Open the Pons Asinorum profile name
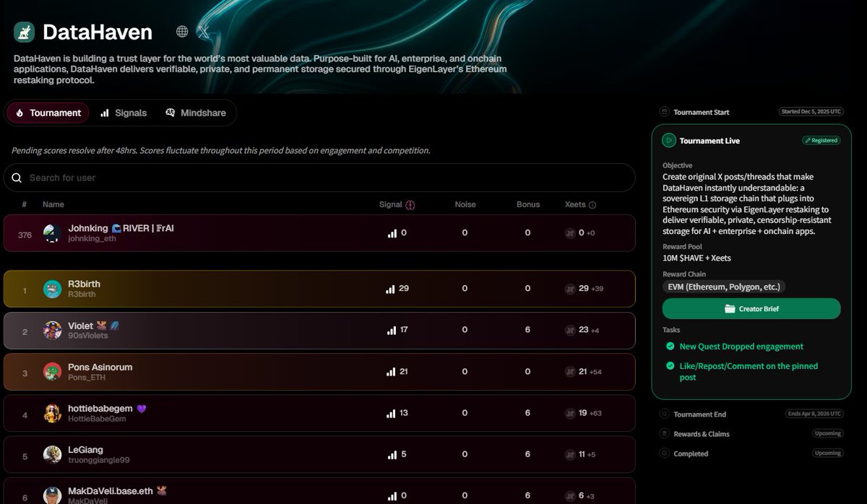 (100, 367)
